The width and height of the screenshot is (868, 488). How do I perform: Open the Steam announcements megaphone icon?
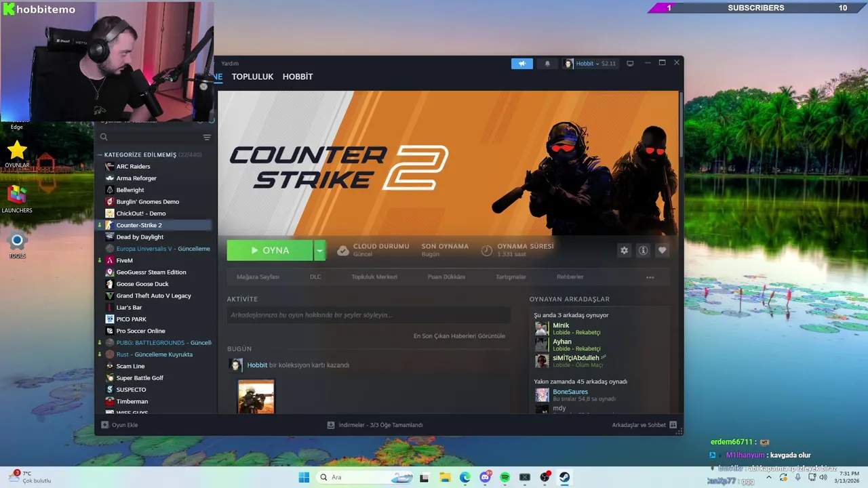(x=521, y=64)
